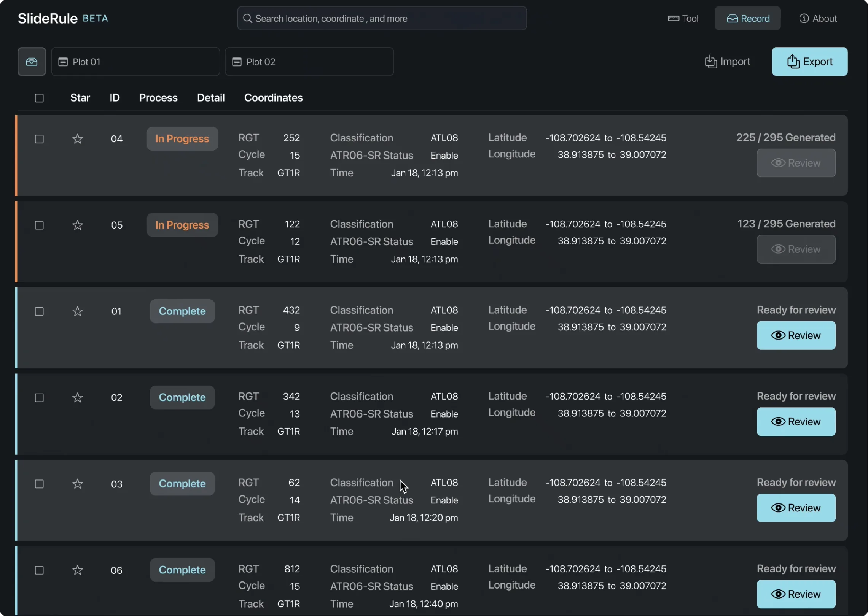Screen dimensions: 868x616
Task: Click the Plot 02 document icon
Action: (237, 62)
